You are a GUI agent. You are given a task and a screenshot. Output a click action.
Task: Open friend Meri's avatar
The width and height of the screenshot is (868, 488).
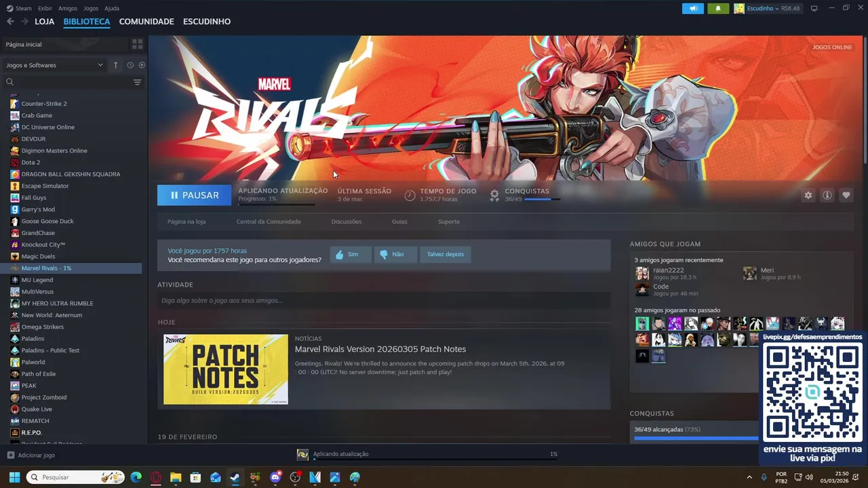(x=749, y=273)
